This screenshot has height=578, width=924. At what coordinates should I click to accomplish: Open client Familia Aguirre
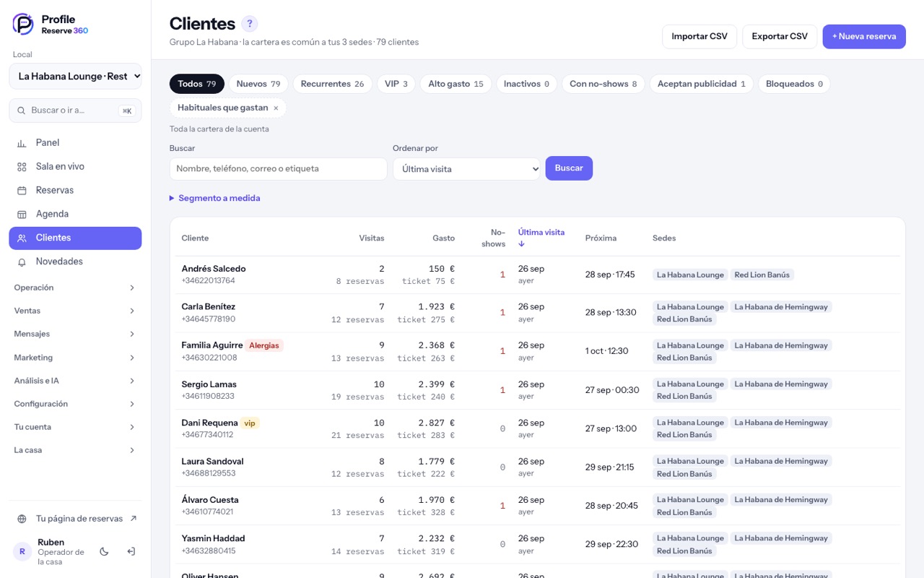pos(212,345)
